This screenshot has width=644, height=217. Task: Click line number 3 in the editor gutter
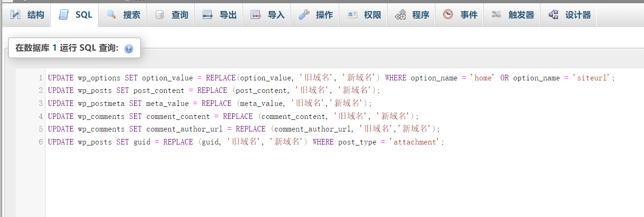point(41,103)
